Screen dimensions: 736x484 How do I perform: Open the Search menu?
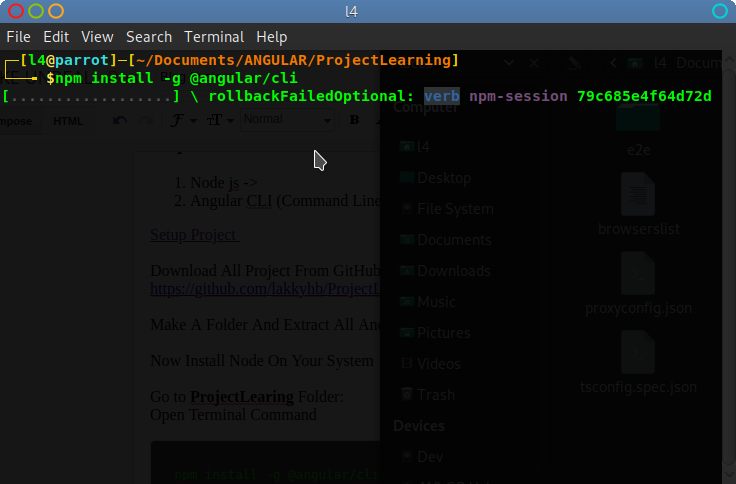149,37
